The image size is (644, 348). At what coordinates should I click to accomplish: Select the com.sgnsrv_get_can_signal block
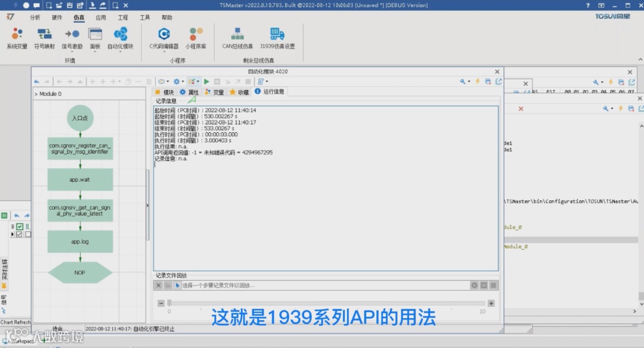click(80, 210)
